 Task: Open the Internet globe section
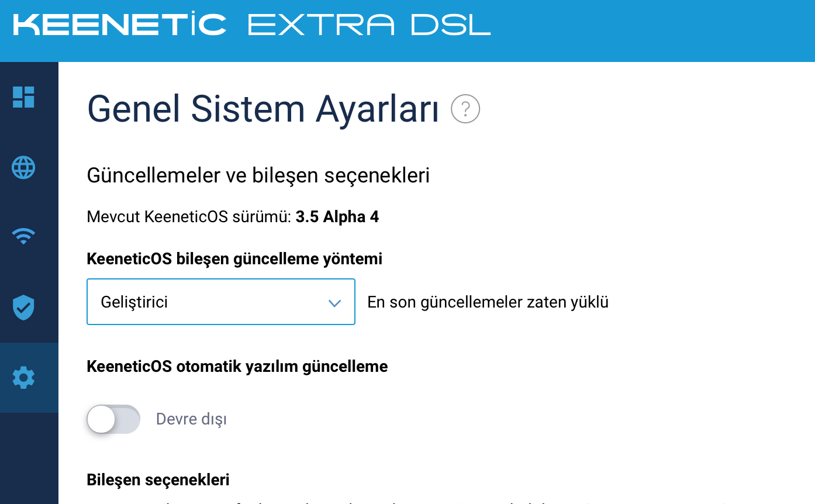tap(23, 168)
